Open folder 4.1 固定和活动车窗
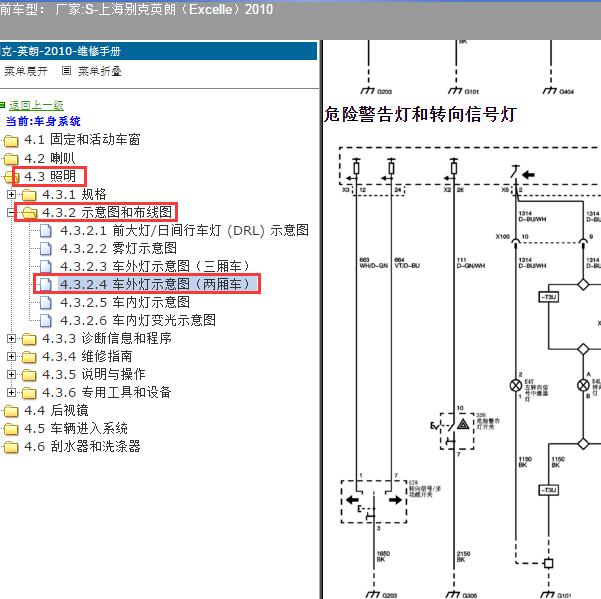Screen dimensions: 601x599 pyautogui.click(x=82, y=139)
